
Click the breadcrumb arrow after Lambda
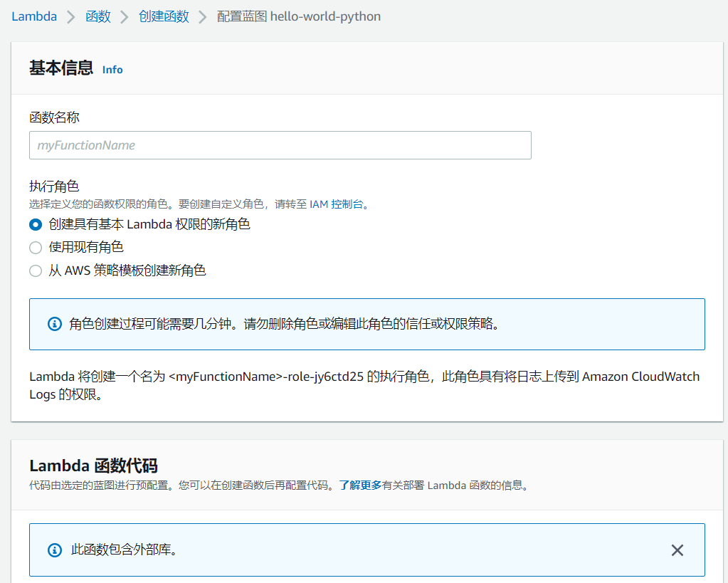[71, 17]
